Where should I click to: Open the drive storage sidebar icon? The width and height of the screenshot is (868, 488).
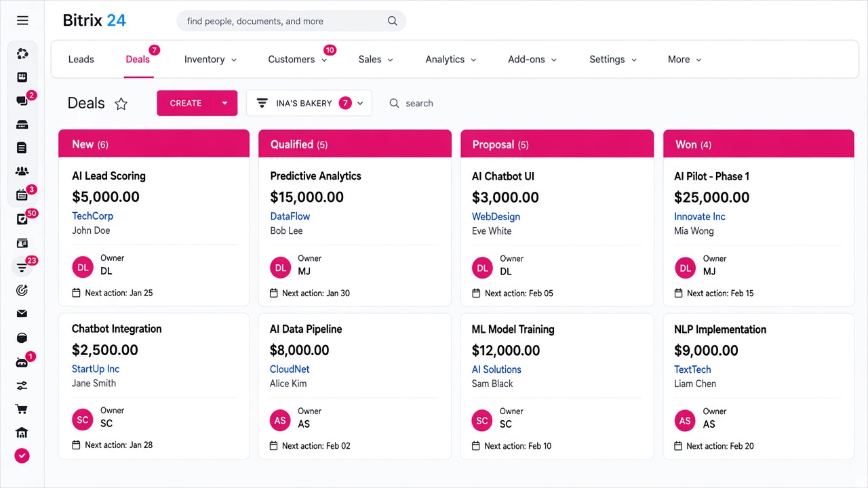point(22,125)
